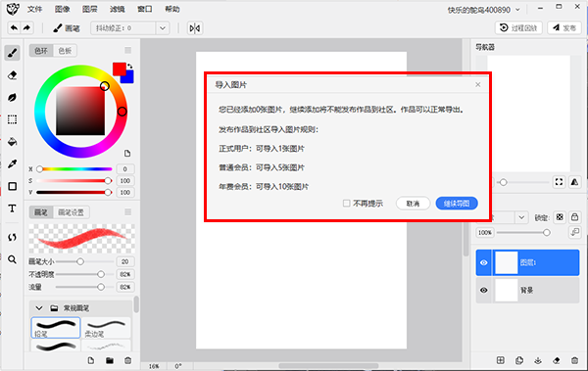Check the 不再提示 checkbox
Screen dimensions: 588x371
click(x=347, y=203)
